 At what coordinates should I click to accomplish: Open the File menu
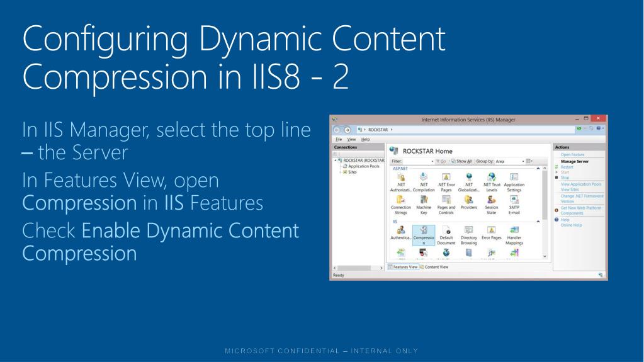point(339,140)
